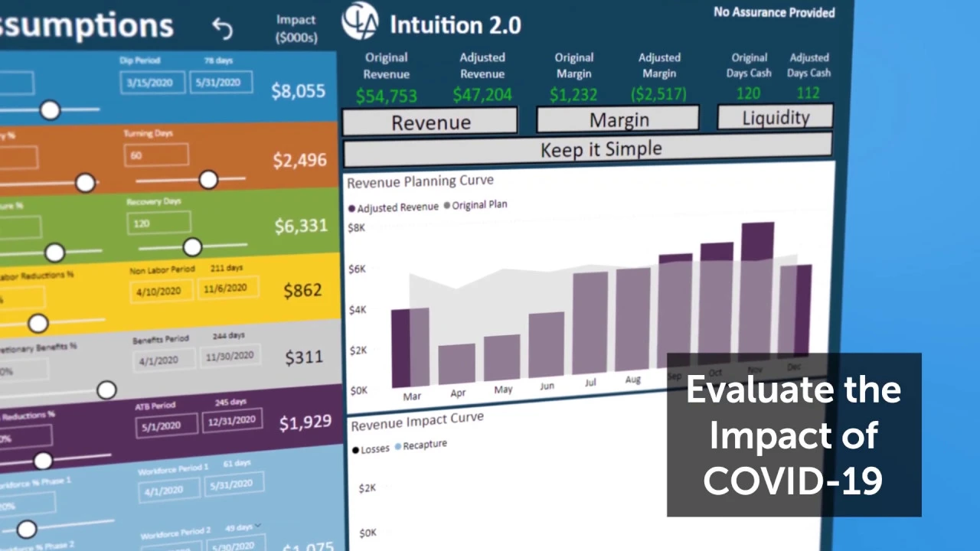Viewport: 980px width, 551px height.
Task: Edit the ATB Period end date 12/31/2020
Action: click(233, 421)
